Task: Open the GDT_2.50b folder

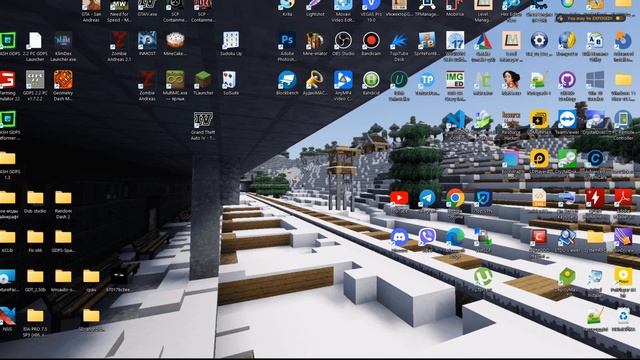Action: tap(35, 276)
